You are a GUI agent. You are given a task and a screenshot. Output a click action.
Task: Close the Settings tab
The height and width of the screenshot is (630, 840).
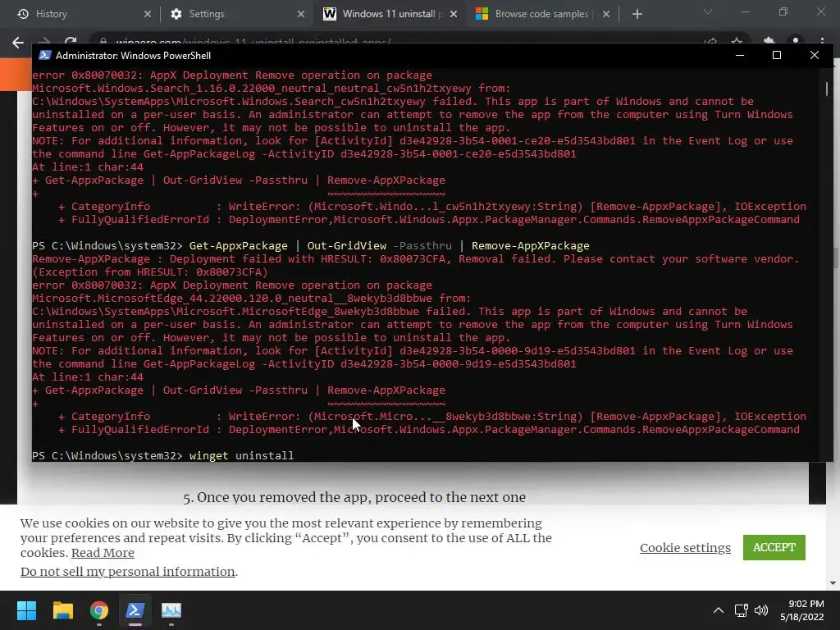[300, 14]
